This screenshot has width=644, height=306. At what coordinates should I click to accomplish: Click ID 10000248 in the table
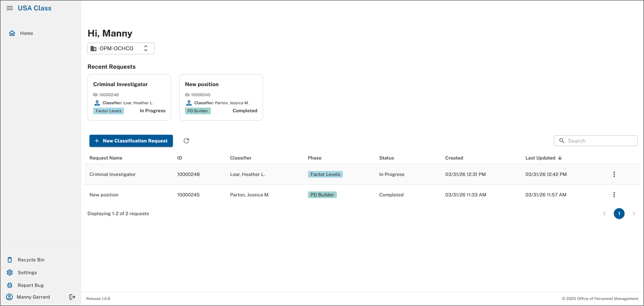click(188, 174)
